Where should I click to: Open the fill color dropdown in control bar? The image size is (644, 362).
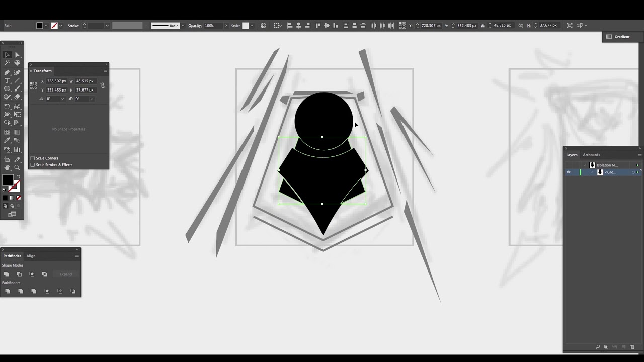point(46,26)
